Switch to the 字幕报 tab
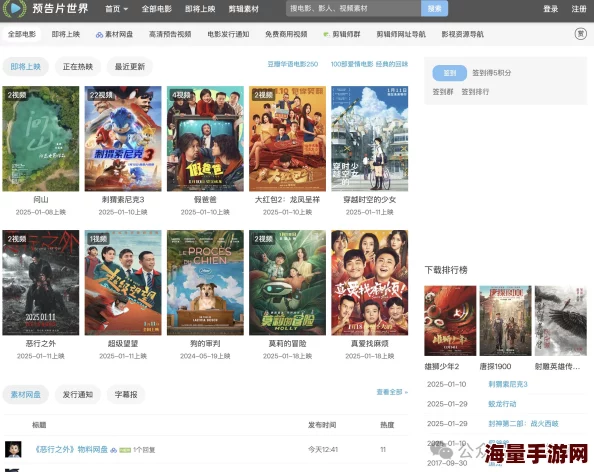The width and height of the screenshot is (594, 472). tap(126, 395)
